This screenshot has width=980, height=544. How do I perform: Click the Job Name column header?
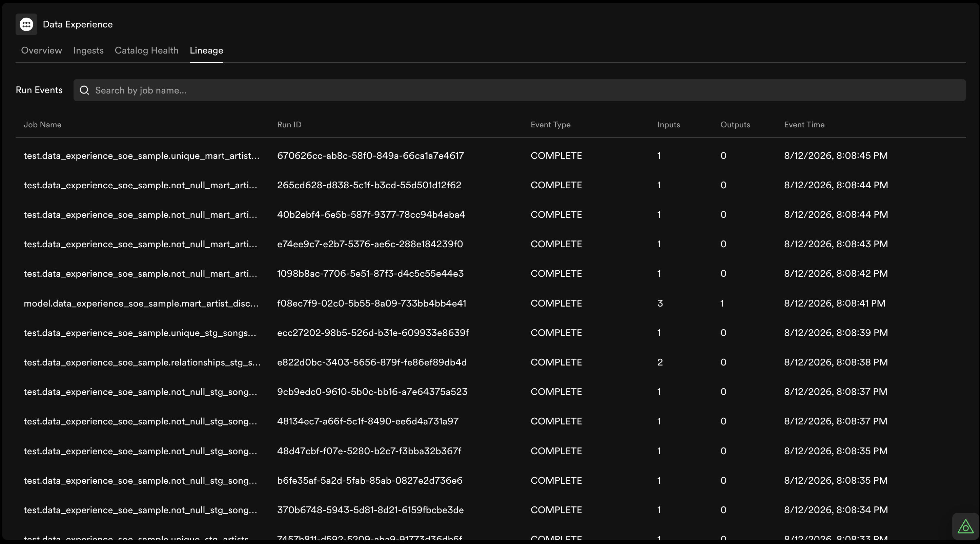pos(43,125)
